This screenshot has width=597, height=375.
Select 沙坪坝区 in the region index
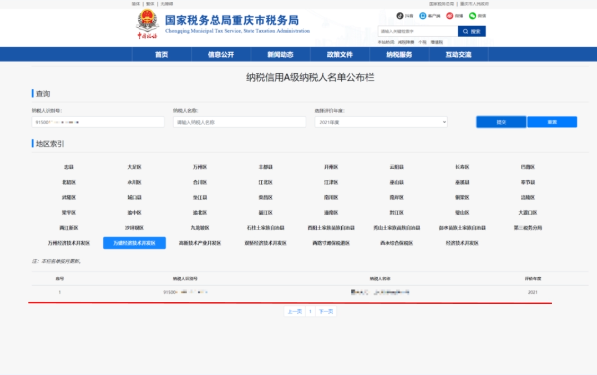pyautogui.click(x=134, y=228)
